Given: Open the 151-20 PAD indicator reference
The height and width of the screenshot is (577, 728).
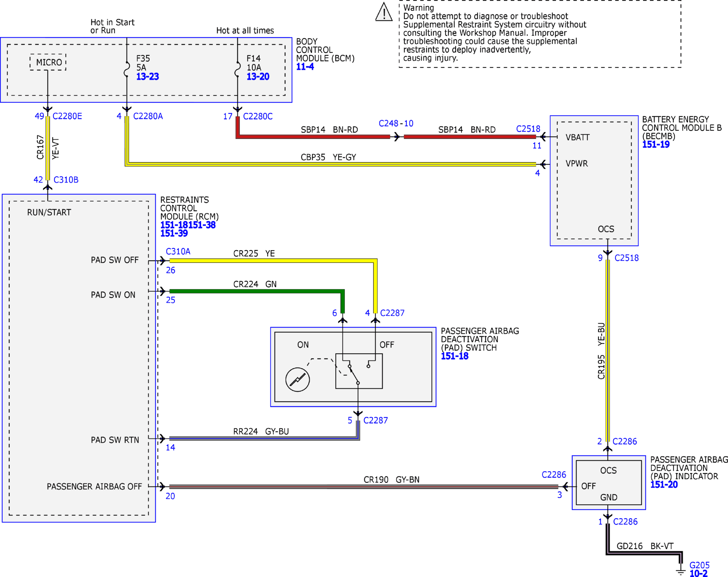Looking at the screenshot, I should (664, 484).
